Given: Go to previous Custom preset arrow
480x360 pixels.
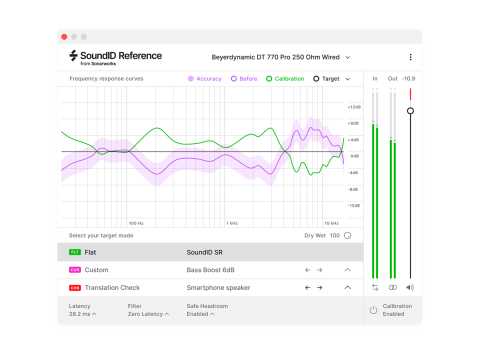Looking at the screenshot, I should tap(308, 270).
